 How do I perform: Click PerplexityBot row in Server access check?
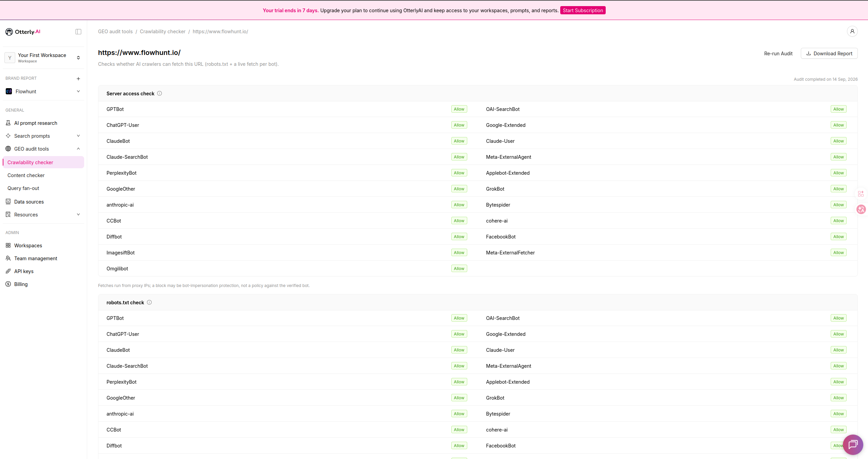tap(288, 173)
